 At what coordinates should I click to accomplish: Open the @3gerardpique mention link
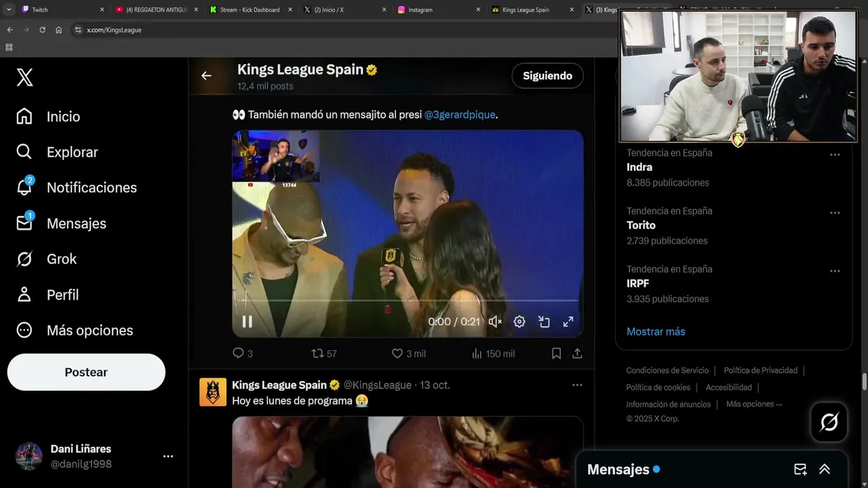tap(460, 115)
